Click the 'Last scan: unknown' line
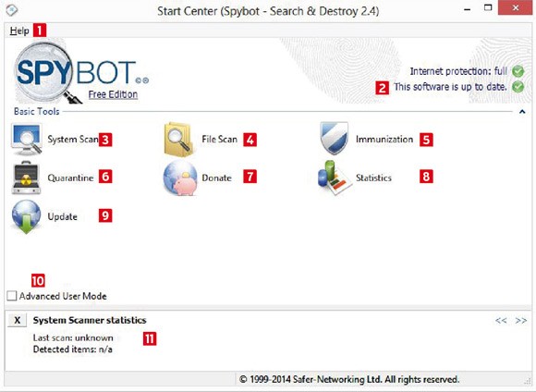536x392 pixels. click(73, 338)
